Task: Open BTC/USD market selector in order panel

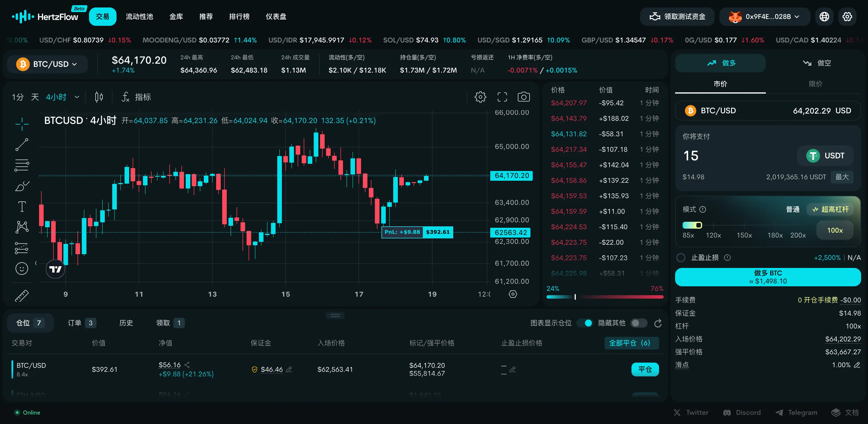Action: coord(768,110)
